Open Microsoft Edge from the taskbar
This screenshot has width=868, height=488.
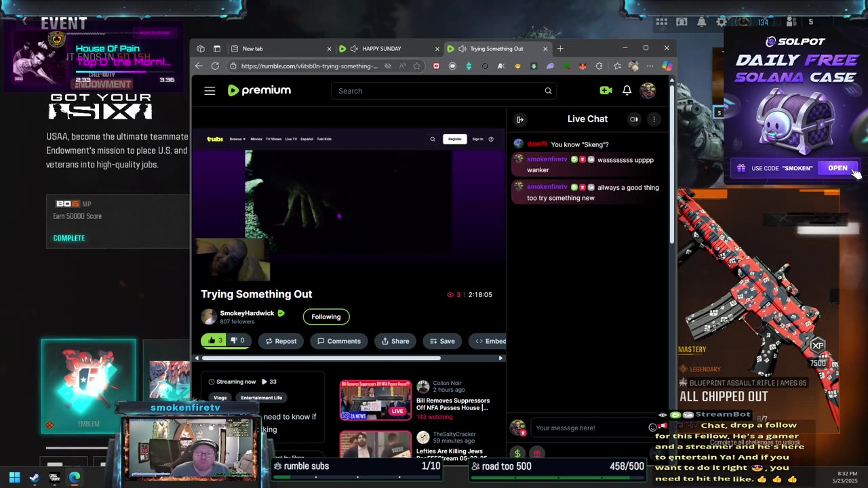click(75, 477)
